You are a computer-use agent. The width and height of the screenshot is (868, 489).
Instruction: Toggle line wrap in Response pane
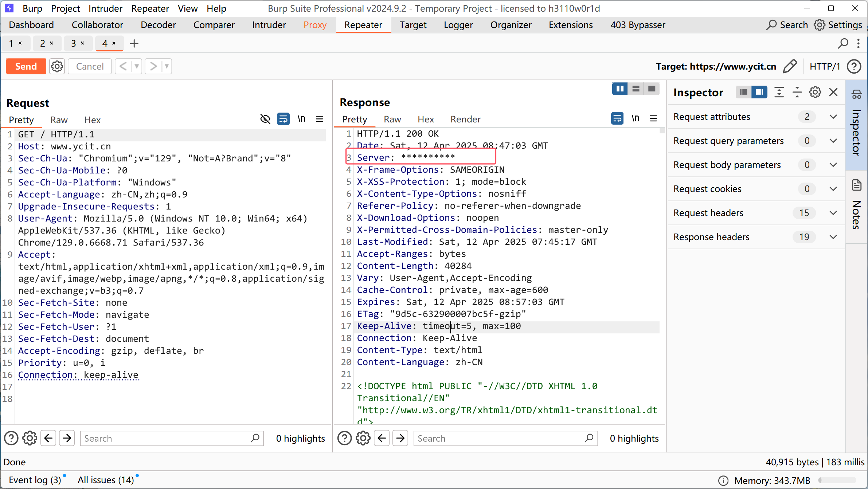pyautogui.click(x=617, y=118)
